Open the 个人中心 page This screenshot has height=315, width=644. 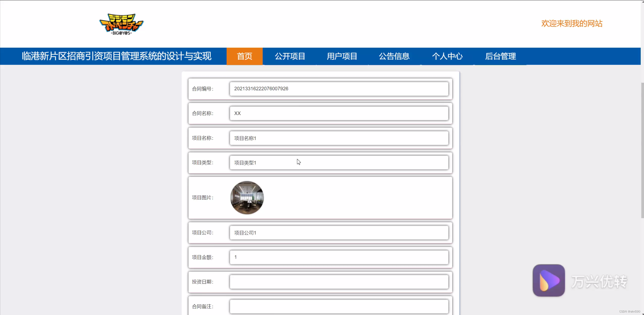pos(447,56)
